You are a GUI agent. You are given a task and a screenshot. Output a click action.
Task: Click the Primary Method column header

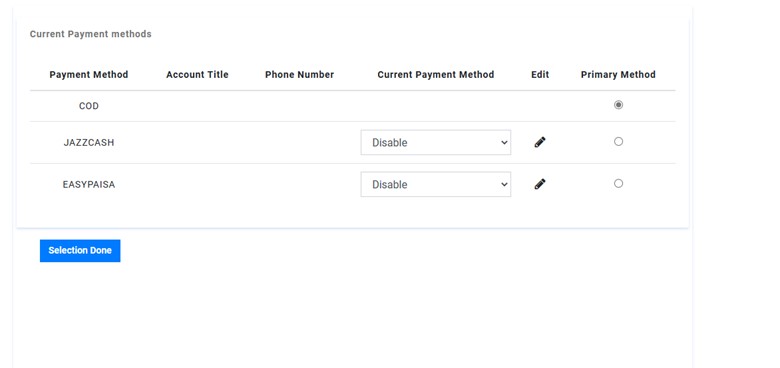(618, 75)
